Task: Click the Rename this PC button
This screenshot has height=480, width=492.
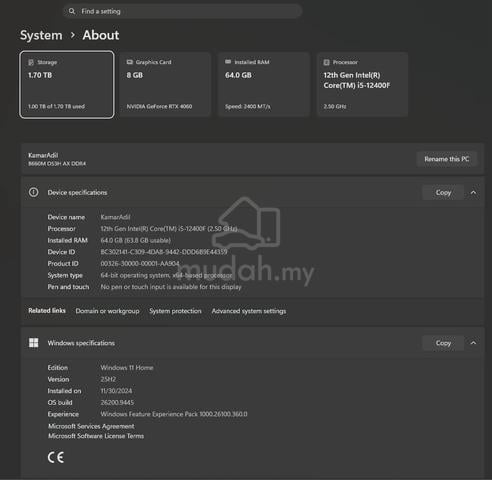Action: point(447,159)
